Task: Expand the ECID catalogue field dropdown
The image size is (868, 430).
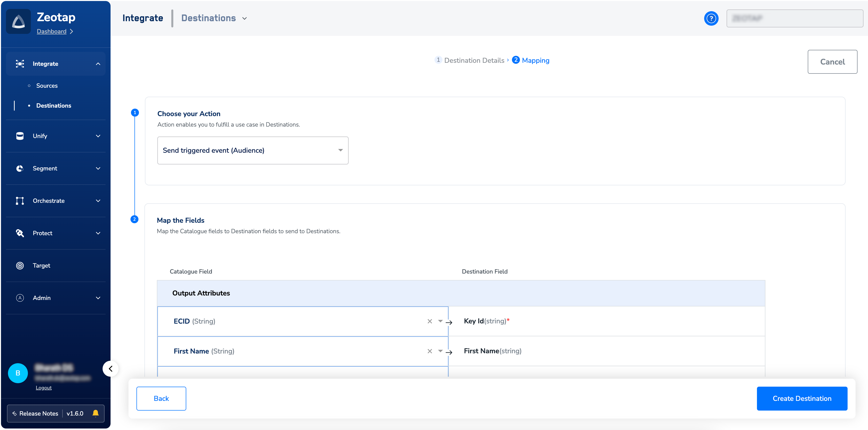Action: coord(440,321)
